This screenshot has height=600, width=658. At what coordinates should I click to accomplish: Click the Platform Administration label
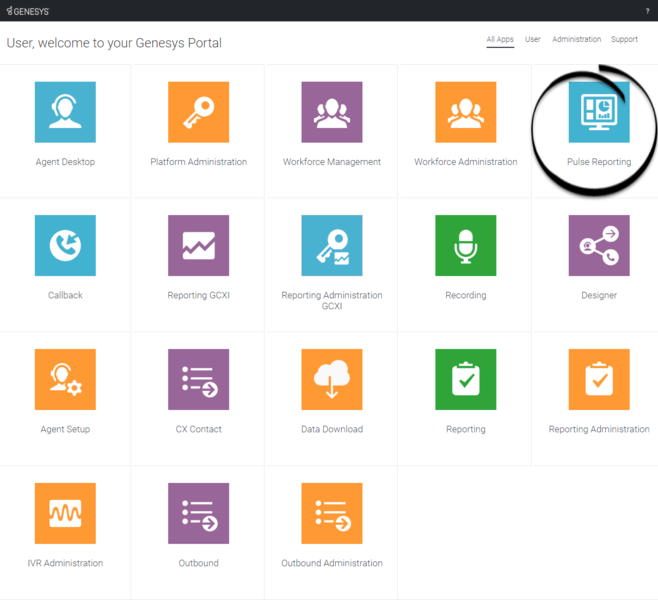click(x=198, y=162)
